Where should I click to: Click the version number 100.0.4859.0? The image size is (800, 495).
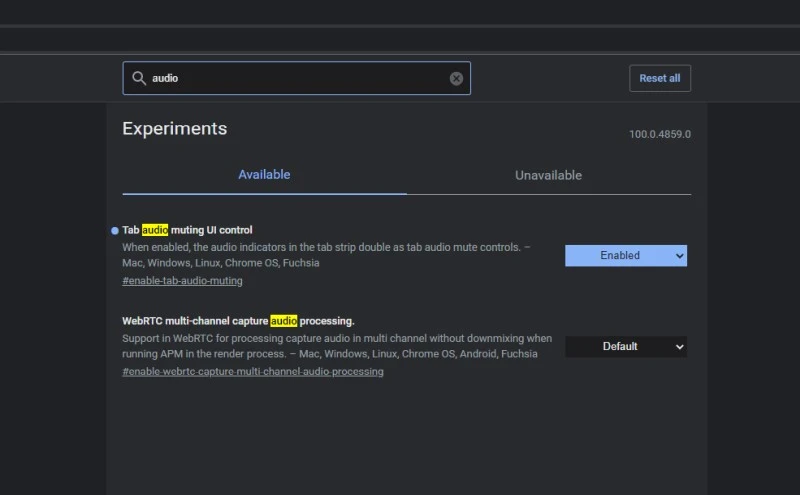(659, 134)
